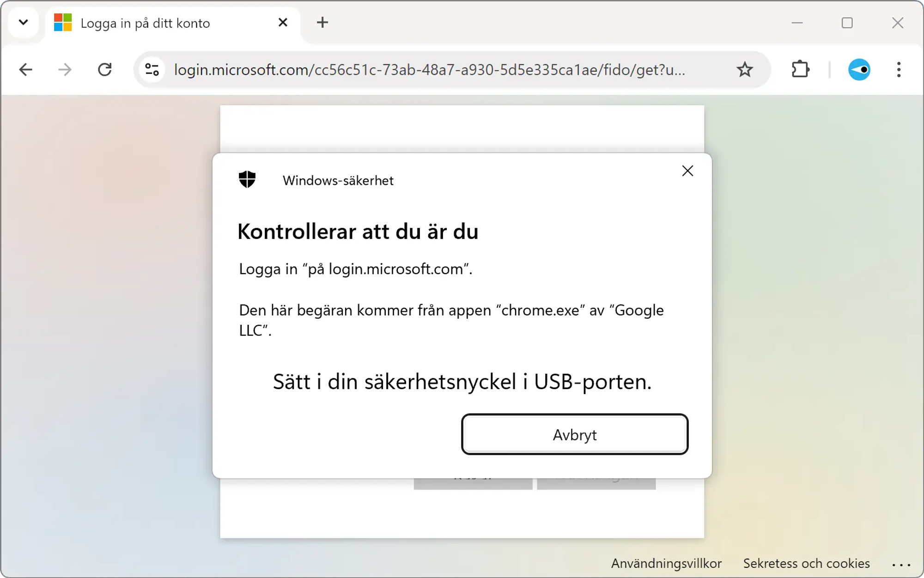Viewport: 924px width, 578px height.
Task: Reload the current page
Action: [105, 70]
